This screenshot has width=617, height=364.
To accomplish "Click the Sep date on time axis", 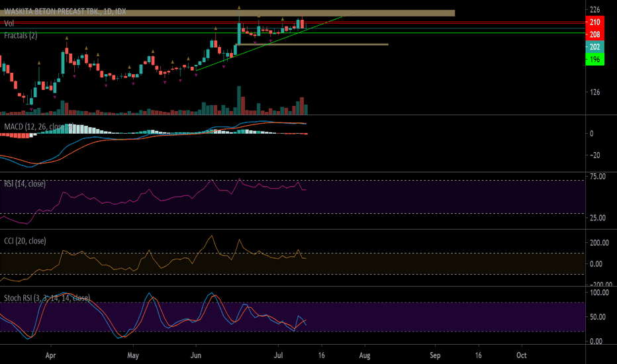I will pyautogui.click(x=435, y=355).
